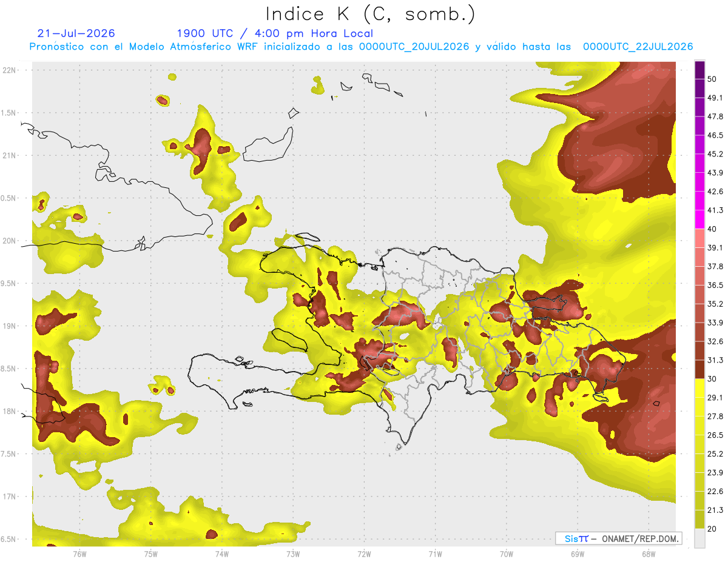
Task: Click the legend value "33.9"
Action: click(716, 323)
